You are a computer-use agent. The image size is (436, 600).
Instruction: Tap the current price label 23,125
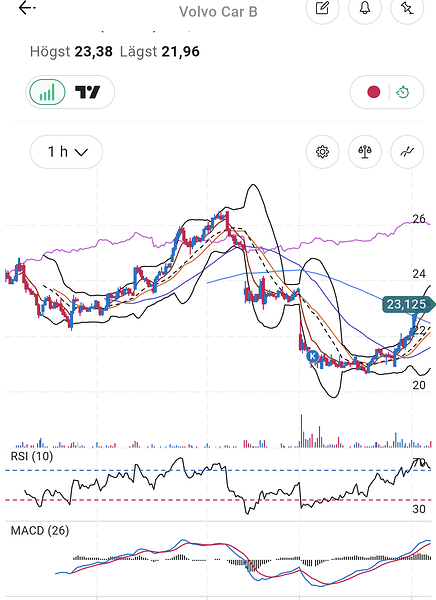[408, 305]
